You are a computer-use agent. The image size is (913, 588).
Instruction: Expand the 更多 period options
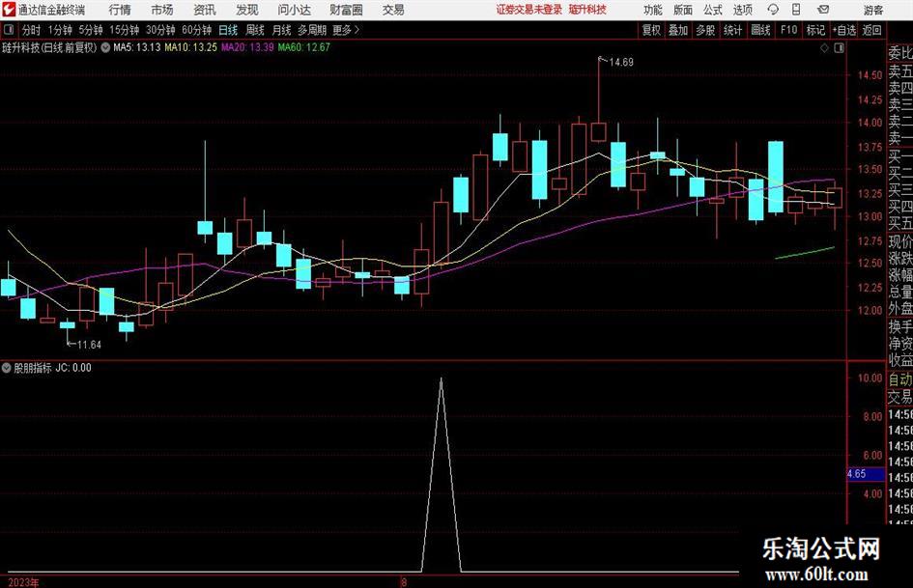pyautogui.click(x=346, y=30)
